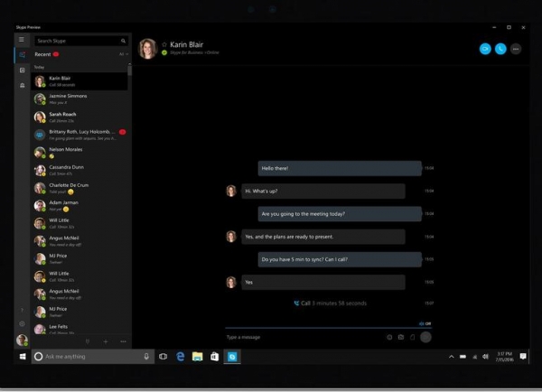Viewport: 542px width, 392px height.
Task: Click the 'Hi. What's up?' message
Action: 323,191
